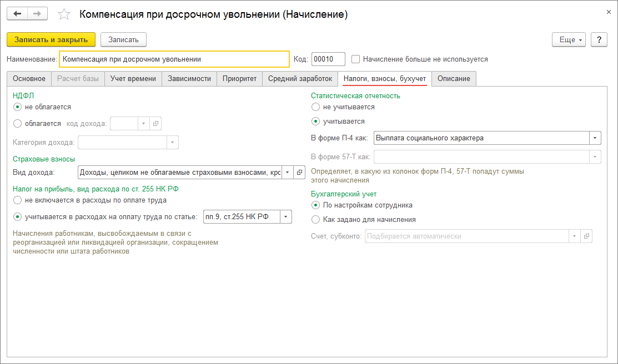
Task: Choose 'Как задано для начисления' option
Action: tap(316, 219)
